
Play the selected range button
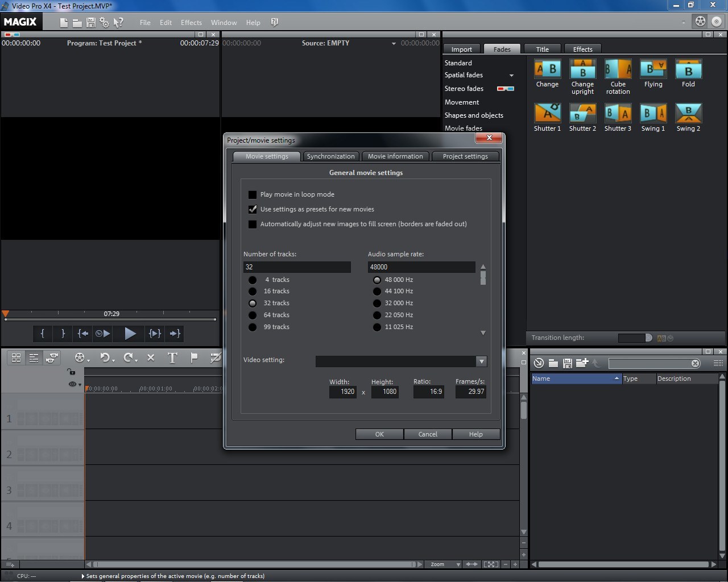(x=155, y=334)
